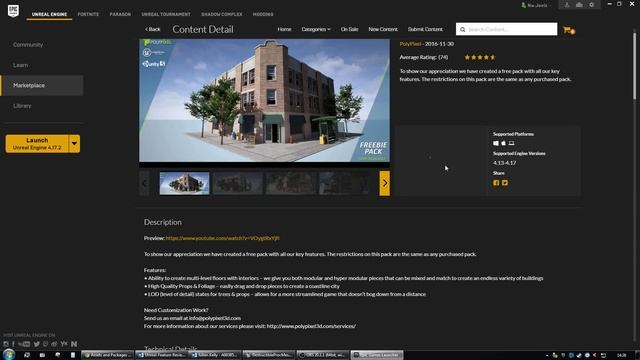Screen dimensions: 640x360
Task: Visit Unreal Engine on Twitch
Action: tap(45, 344)
